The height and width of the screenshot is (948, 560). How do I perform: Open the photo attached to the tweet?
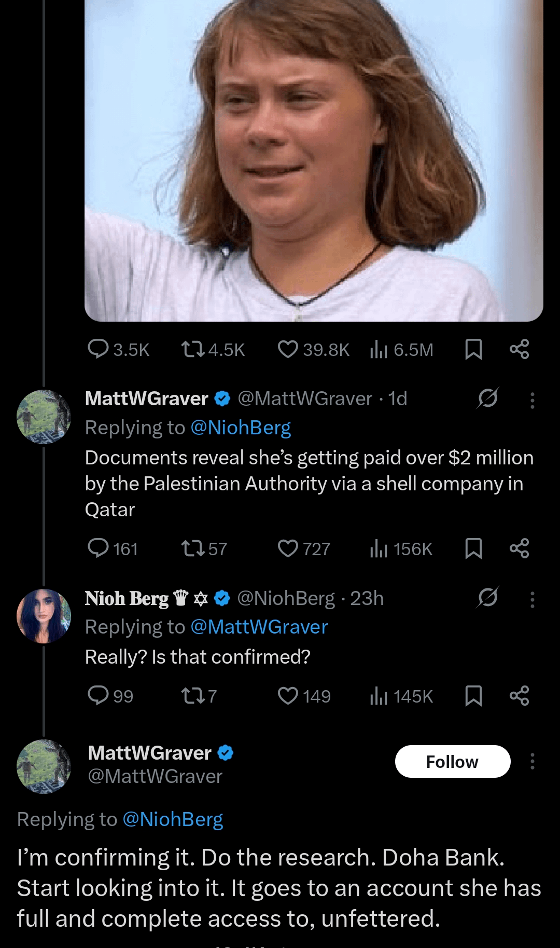click(x=314, y=156)
